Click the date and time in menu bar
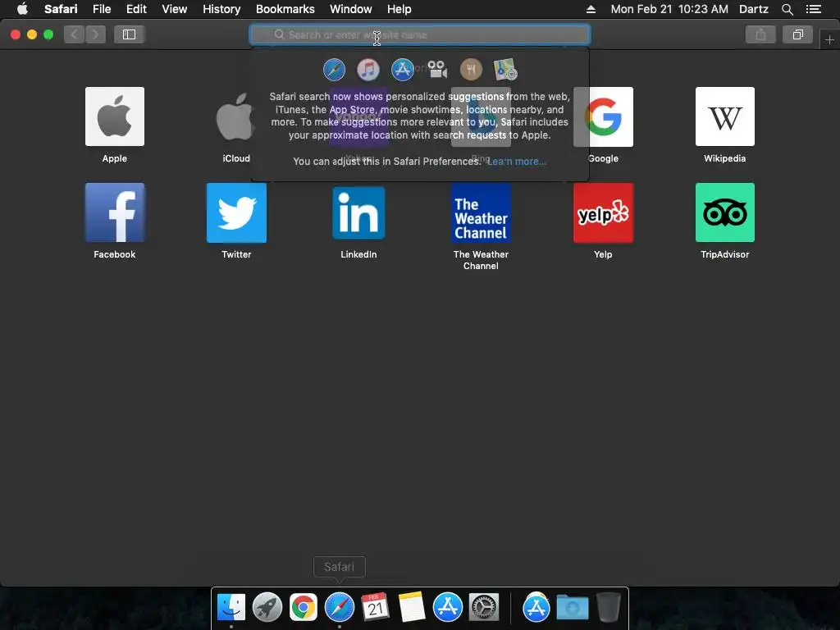The height and width of the screenshot is (630, 840). tap(669, 9)
